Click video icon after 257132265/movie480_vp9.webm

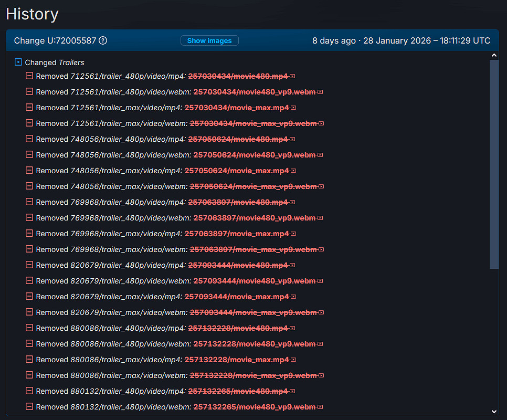pos(320,407)
